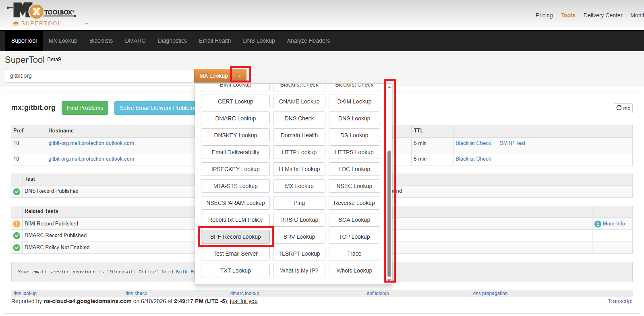Select CERT Lookup option
The image size is (644, 316).
click(236, 101)
